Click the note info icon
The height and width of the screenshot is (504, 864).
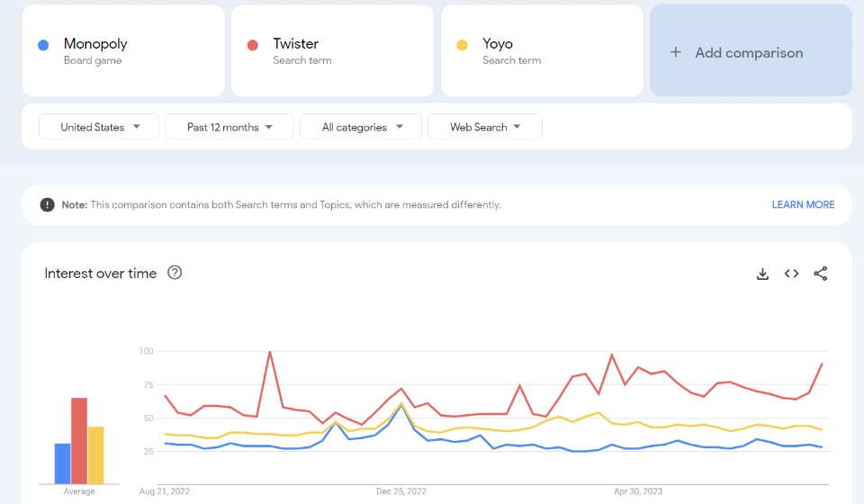click(x=47, y=204)
